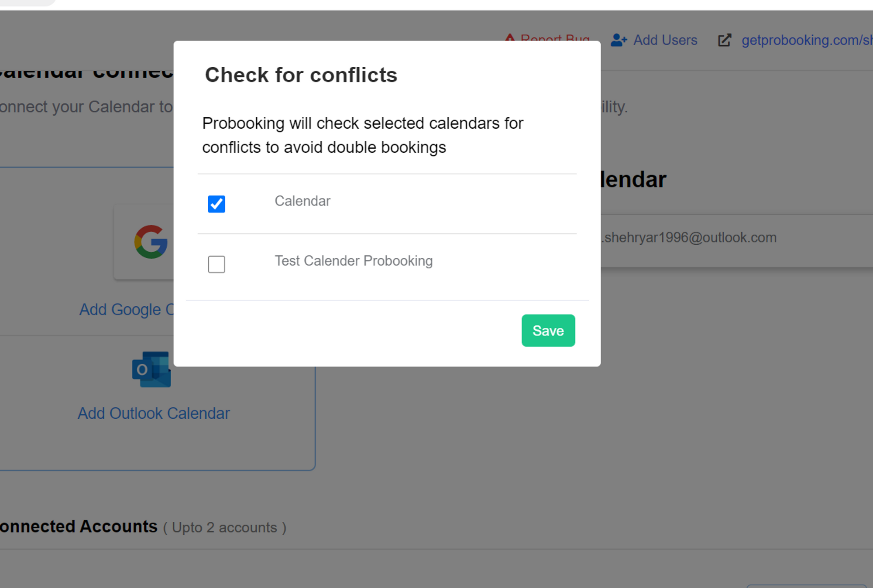The width and height of the screenshot is (873, 588).
Task: Click the Add Users person icon
Action: [x=619, y=40]
